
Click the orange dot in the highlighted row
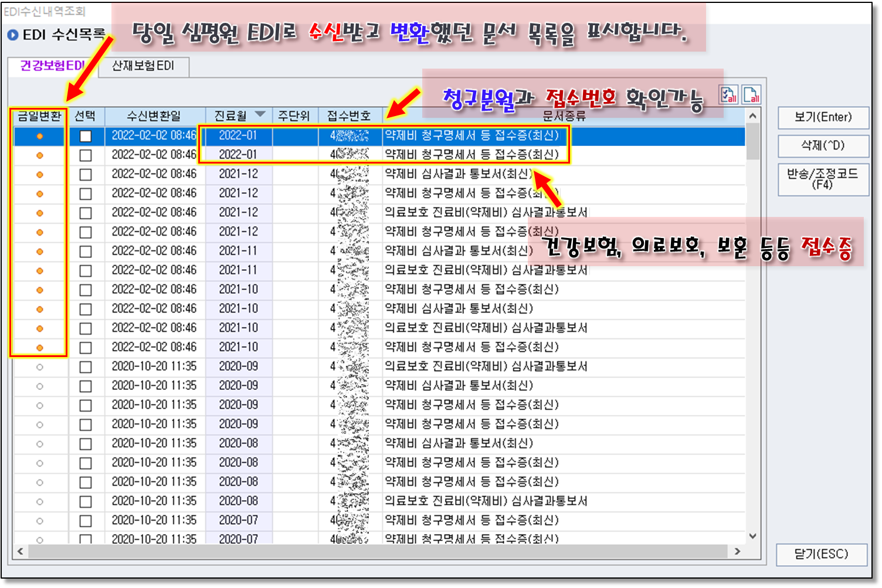point(40,136)
